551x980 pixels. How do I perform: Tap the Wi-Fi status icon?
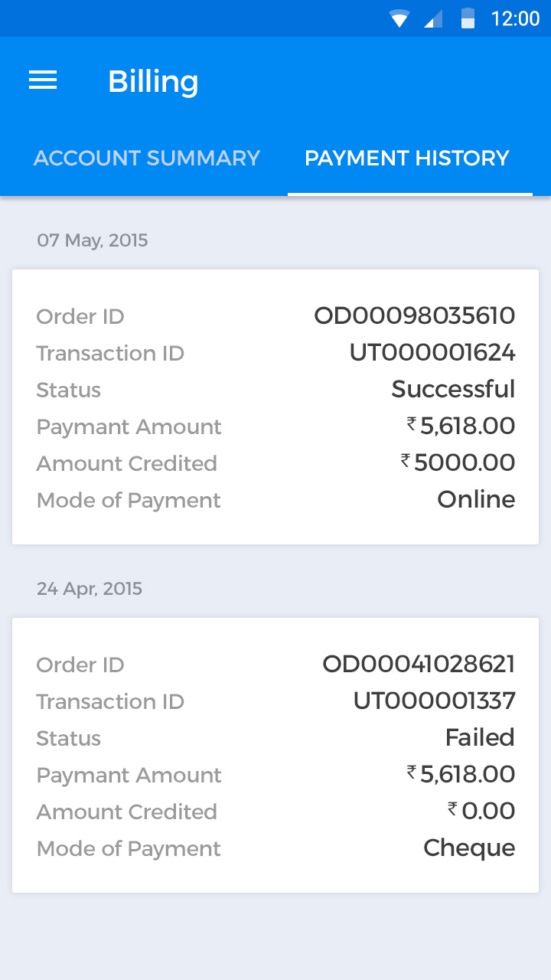coord(399,18)
